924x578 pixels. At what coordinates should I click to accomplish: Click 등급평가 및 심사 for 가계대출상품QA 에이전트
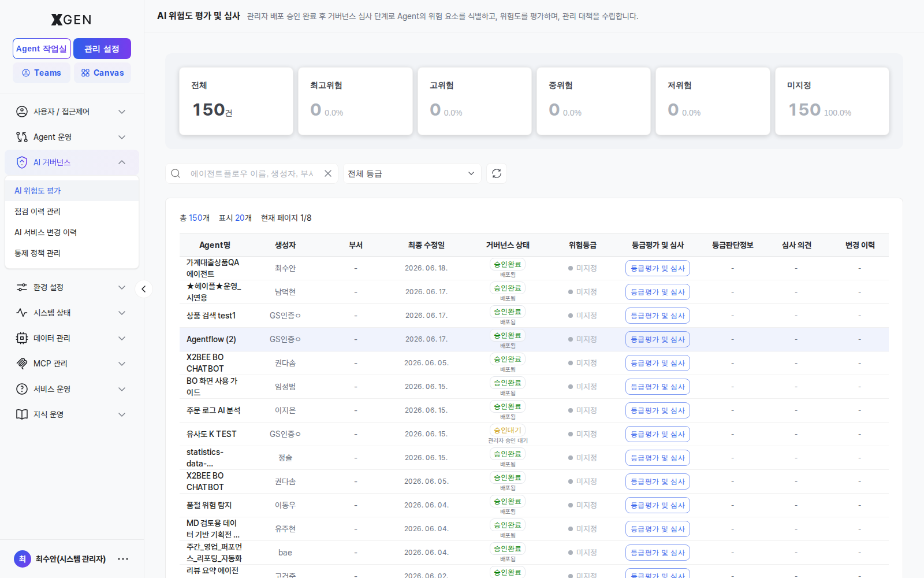click(x=658, y=268)
